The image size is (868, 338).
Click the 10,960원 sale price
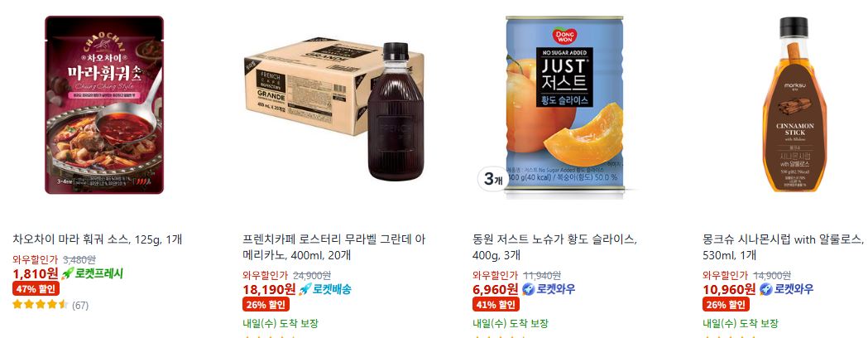(729, 288)
